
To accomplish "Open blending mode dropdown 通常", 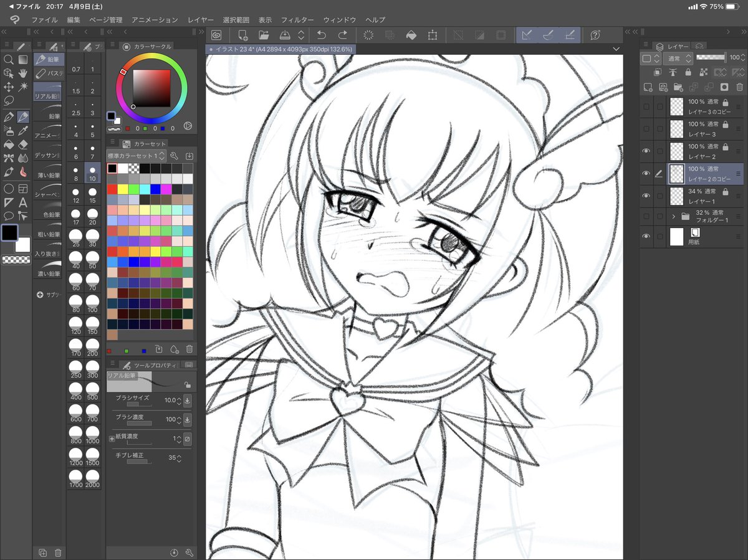I will (x=679, y=58).
